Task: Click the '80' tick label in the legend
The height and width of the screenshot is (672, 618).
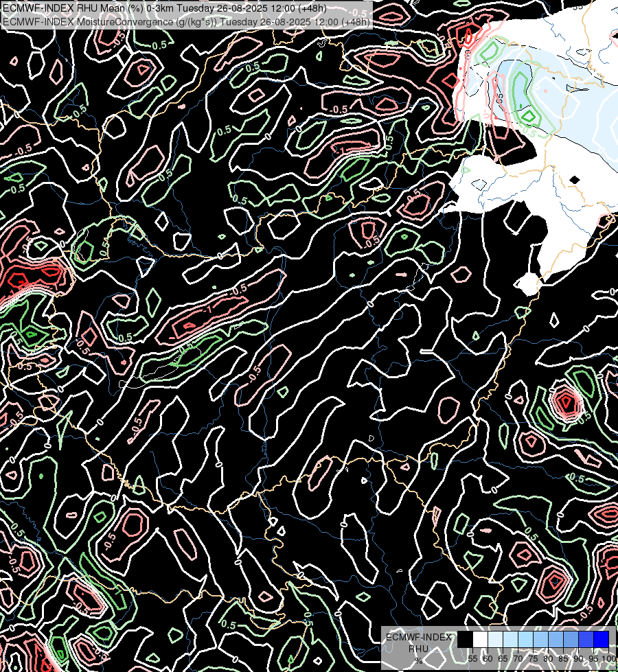Action: (548, 659)
